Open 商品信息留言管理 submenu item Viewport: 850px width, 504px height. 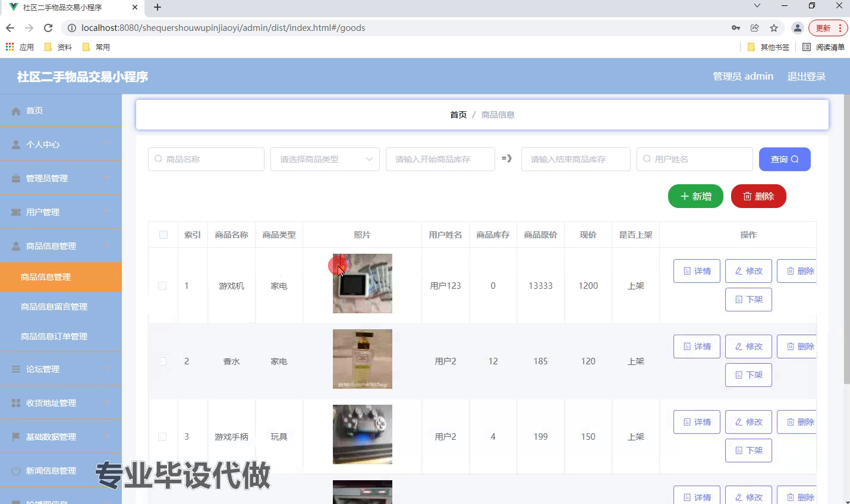click(61, 307)
